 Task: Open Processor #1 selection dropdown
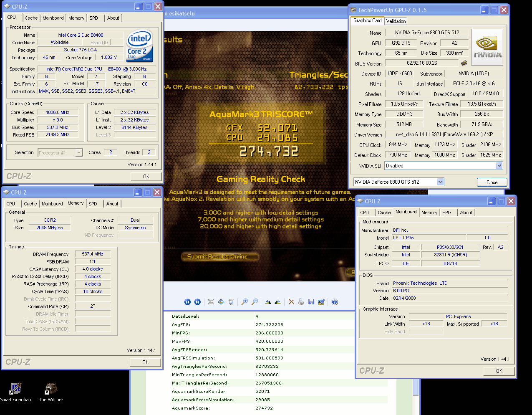[79, 153]
